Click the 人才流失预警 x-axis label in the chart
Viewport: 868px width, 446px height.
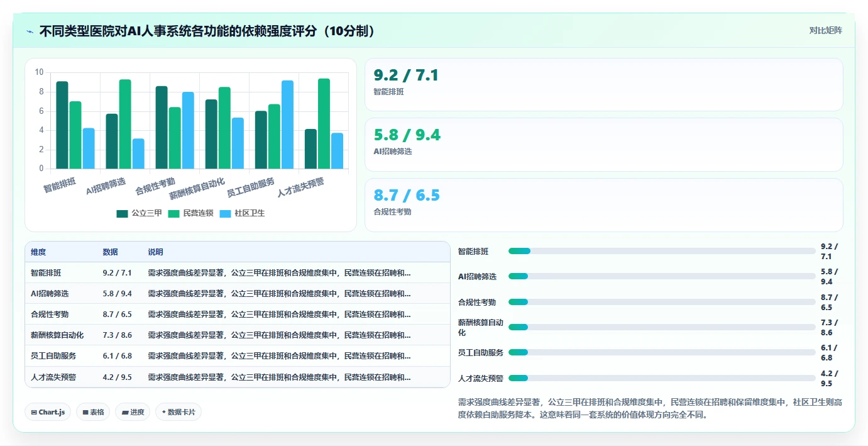(301, 187)
